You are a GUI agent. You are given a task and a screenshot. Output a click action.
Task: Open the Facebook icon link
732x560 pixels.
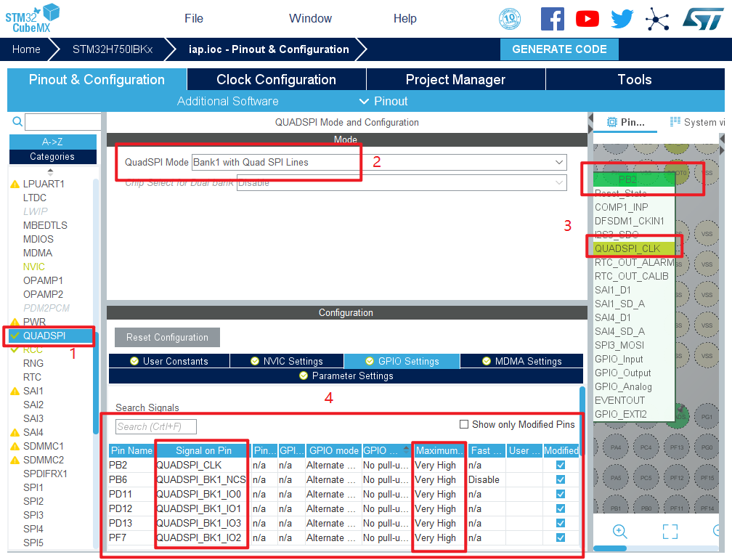552,19
